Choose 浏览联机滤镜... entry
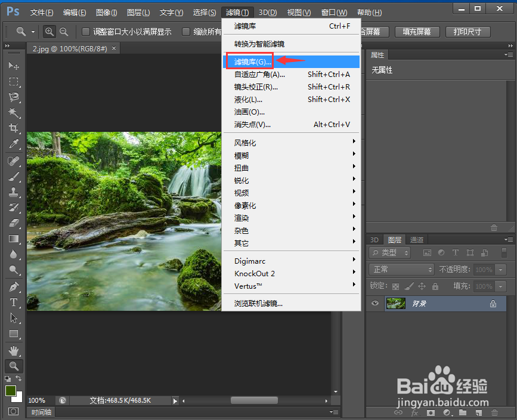Screen dimensions: 517x420 pyautogui.click(x=292, y=303)
